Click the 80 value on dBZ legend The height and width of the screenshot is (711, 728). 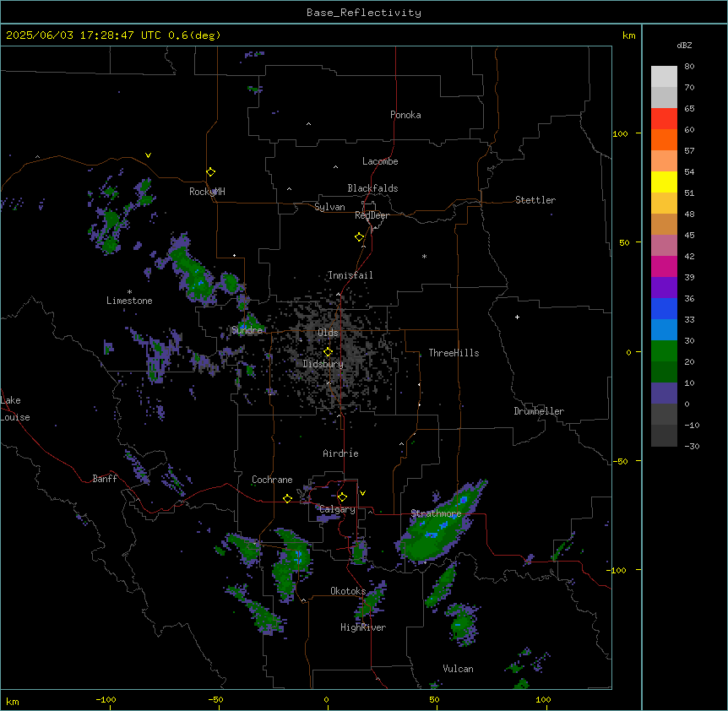click(689, 67)
